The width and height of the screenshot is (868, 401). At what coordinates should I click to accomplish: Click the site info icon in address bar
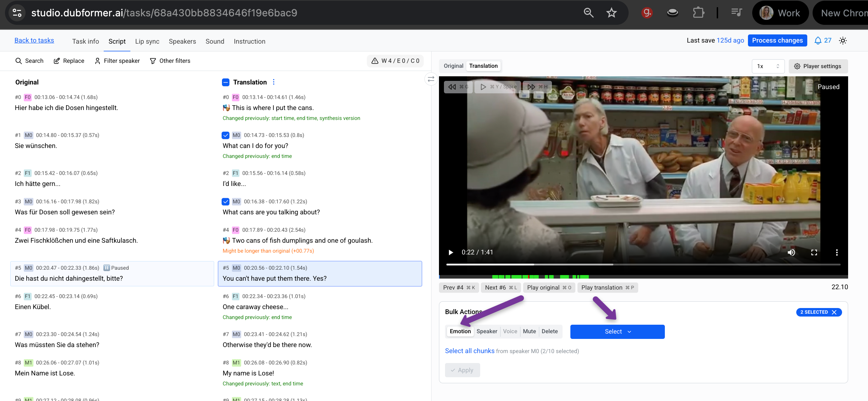click(17, 13)
